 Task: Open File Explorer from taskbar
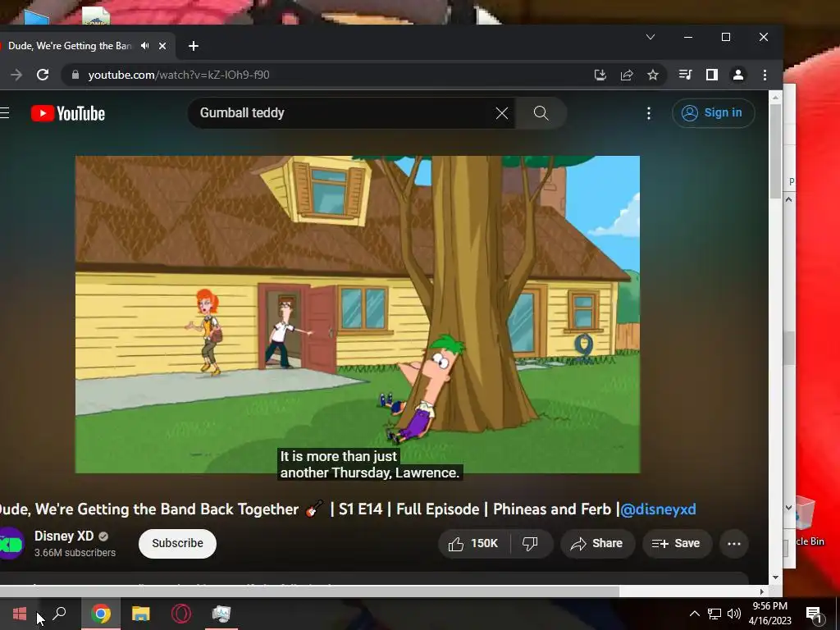(x=141, y=614)
